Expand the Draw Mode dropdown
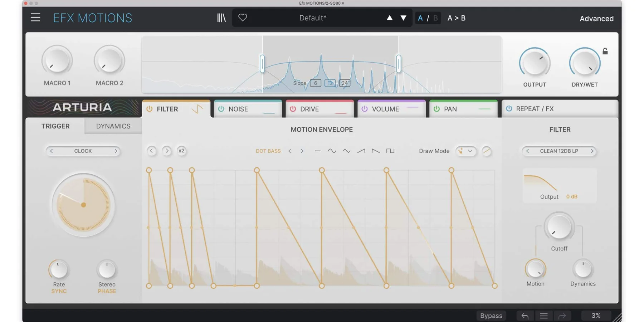 click(466, 151)
